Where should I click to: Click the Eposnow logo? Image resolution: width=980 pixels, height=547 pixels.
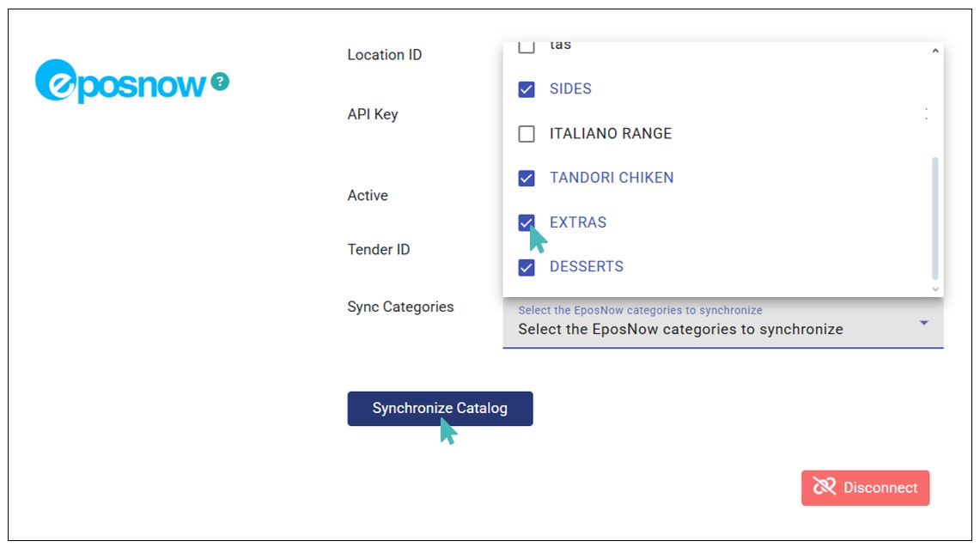(x=121, y=82)
